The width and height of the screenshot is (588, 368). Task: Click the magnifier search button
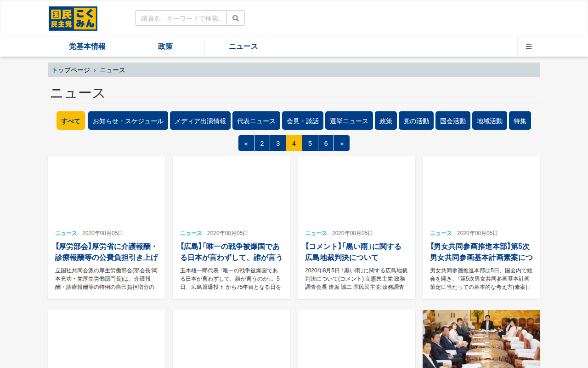[x=236, y=18]
